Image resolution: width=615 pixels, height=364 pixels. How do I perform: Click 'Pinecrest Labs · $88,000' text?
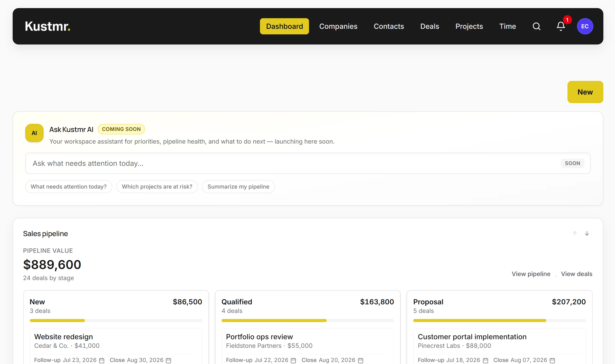[454, 346]
